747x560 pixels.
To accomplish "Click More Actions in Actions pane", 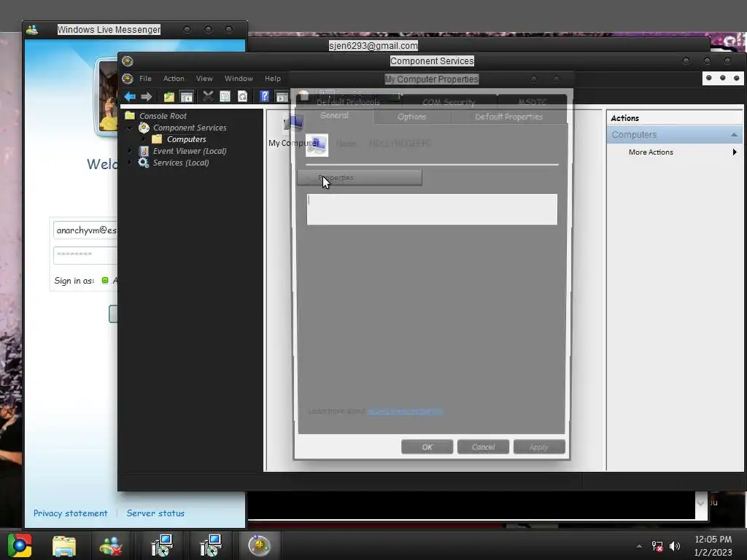I will pyautogui.click(x=651, y=152).
